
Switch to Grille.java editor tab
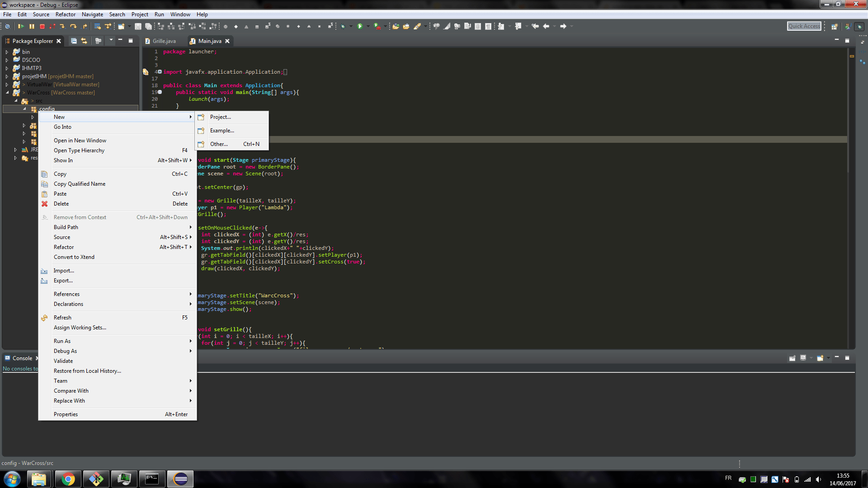tap(164, 41)
